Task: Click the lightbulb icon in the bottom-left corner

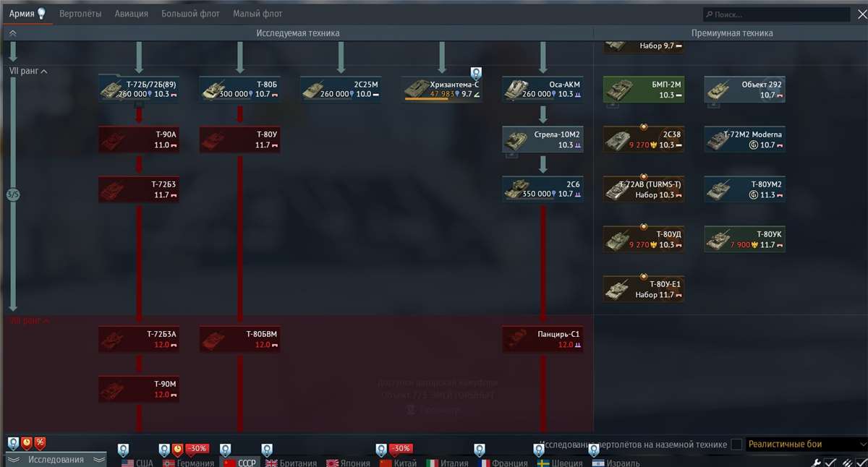Action: click(14, 442)
